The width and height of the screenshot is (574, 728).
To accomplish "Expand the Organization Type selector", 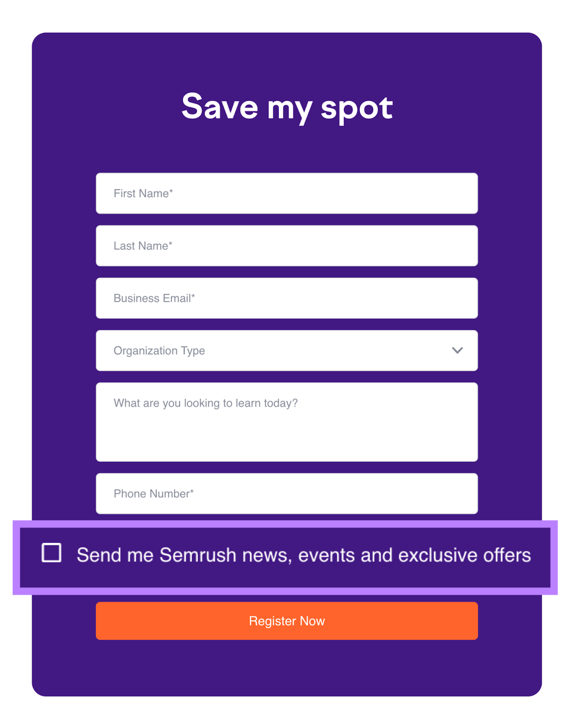I will (287, 350).
